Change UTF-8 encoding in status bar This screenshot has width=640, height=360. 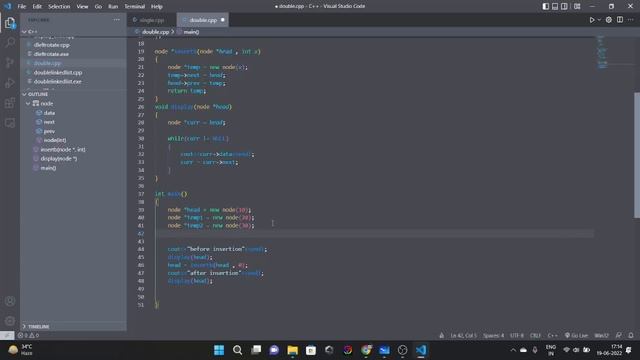517,335
